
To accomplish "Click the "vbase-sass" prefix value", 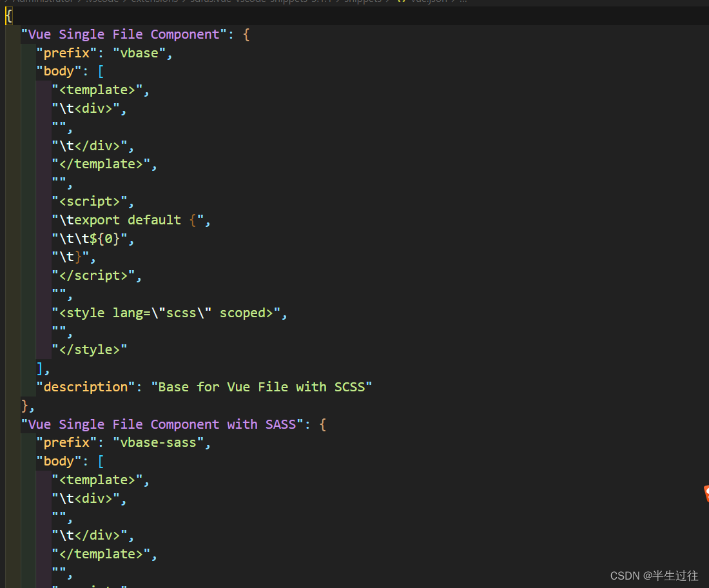I will pyautogui.click(x=159, y=443).
